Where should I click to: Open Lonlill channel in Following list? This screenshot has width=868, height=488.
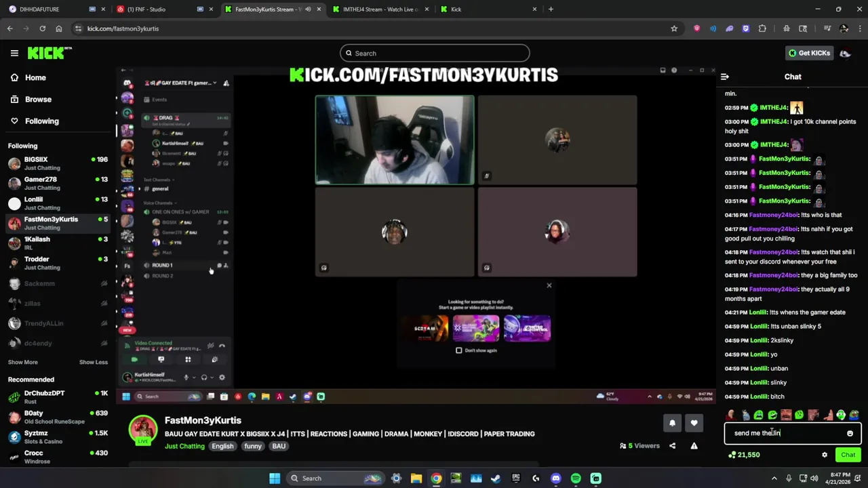click(x=58, y=203)
